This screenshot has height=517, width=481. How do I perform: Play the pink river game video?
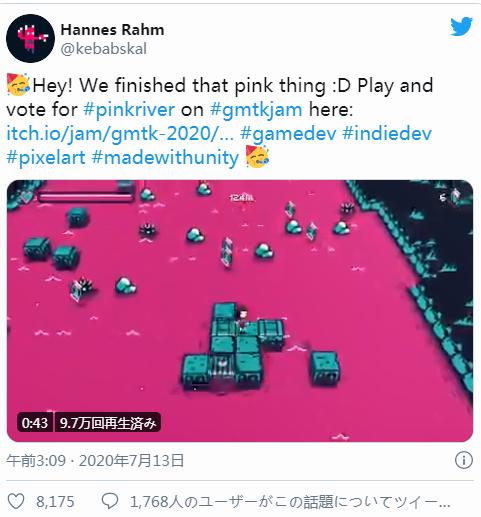point(240,311)
